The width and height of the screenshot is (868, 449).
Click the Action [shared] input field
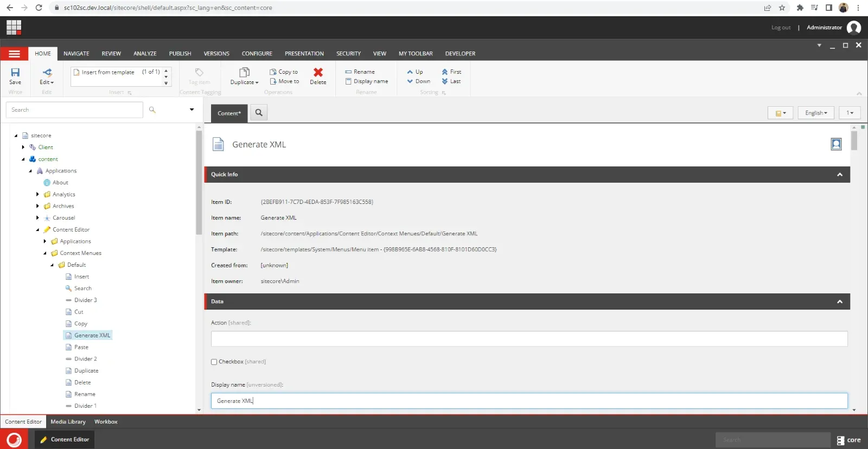point(529,339)
